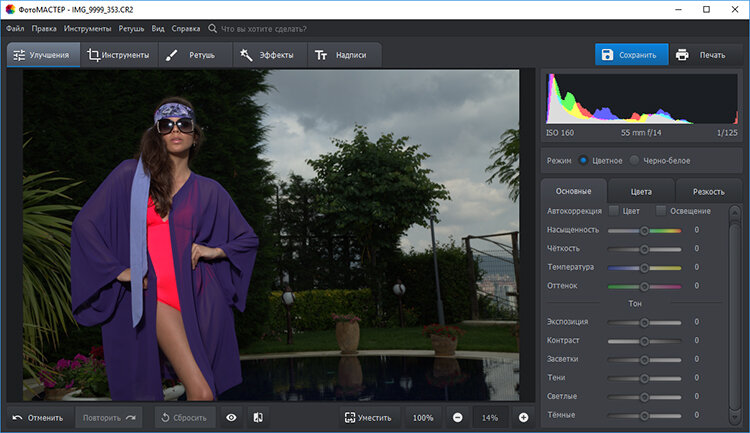Open the Справка menu
Screen dimensions: 750x433
click(185, 29)
